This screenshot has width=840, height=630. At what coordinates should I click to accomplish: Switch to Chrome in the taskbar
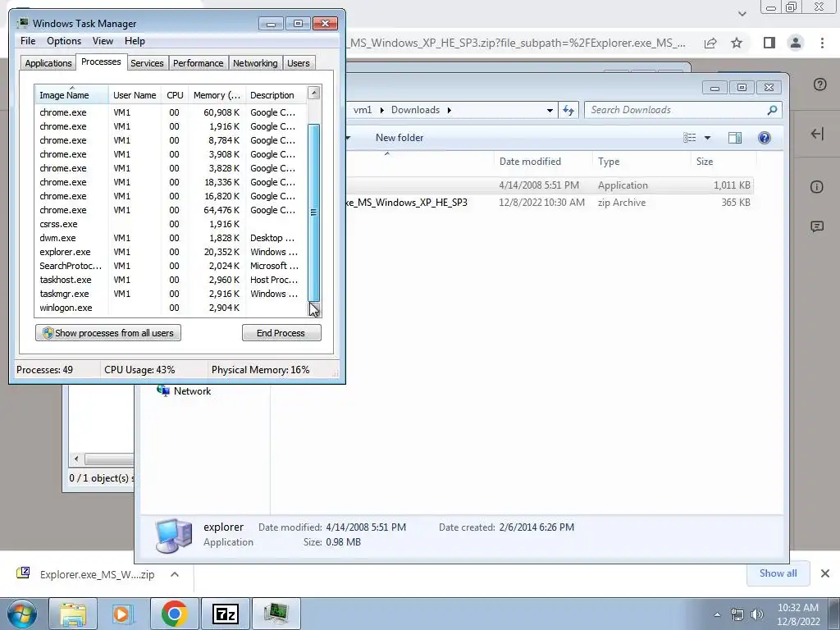174,614
